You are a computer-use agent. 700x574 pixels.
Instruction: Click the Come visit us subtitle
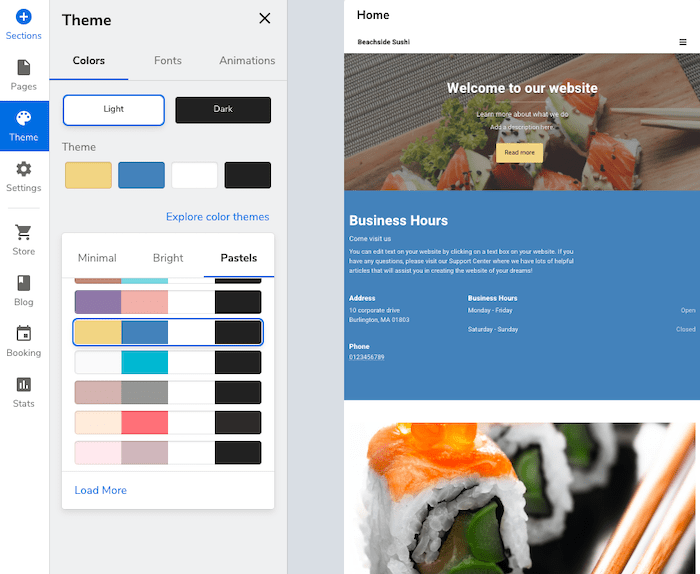370,239
